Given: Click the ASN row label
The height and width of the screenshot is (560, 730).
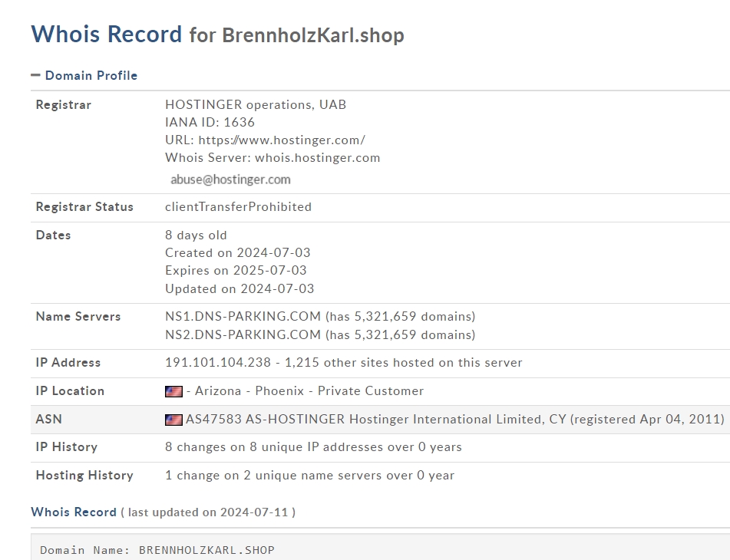Looking at the screenshot, I should 49,420.
